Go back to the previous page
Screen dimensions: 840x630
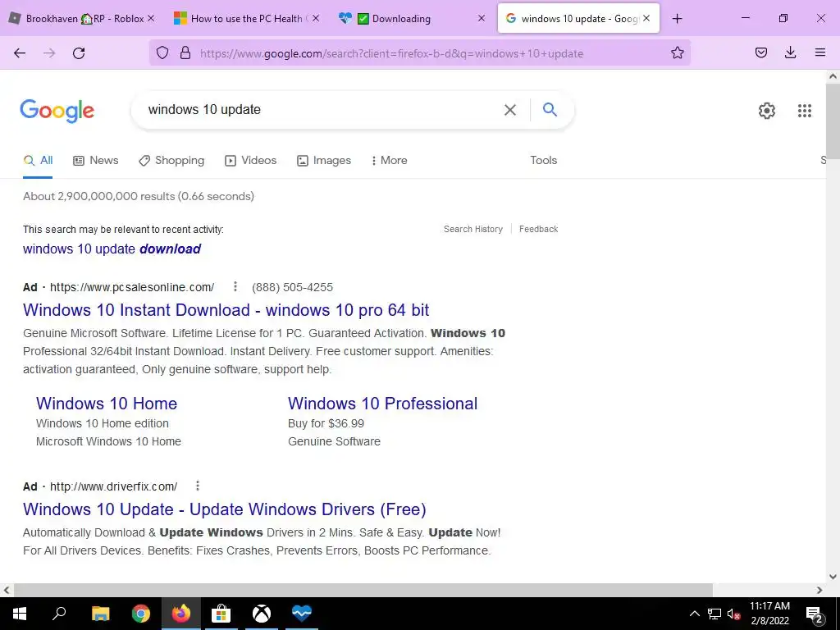(20, 53)
